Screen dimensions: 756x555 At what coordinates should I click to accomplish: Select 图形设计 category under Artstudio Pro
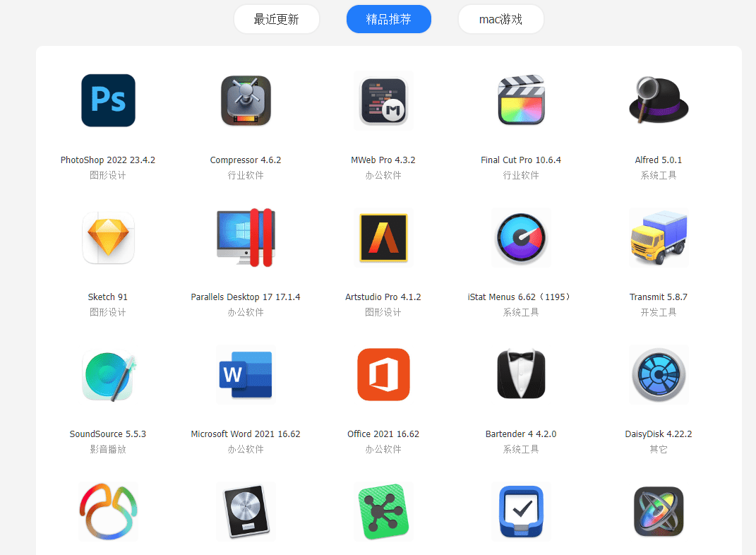coord(383,313)
